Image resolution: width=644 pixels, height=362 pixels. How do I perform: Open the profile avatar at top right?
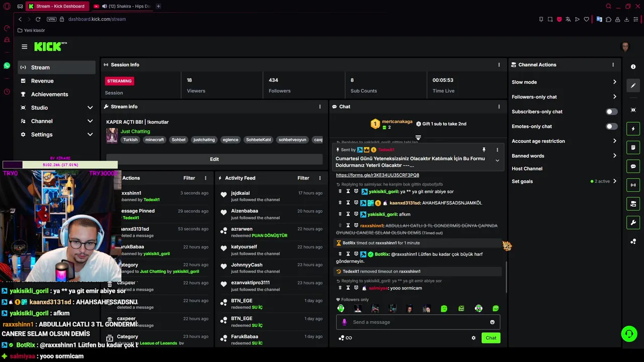[x=625, y=47]
